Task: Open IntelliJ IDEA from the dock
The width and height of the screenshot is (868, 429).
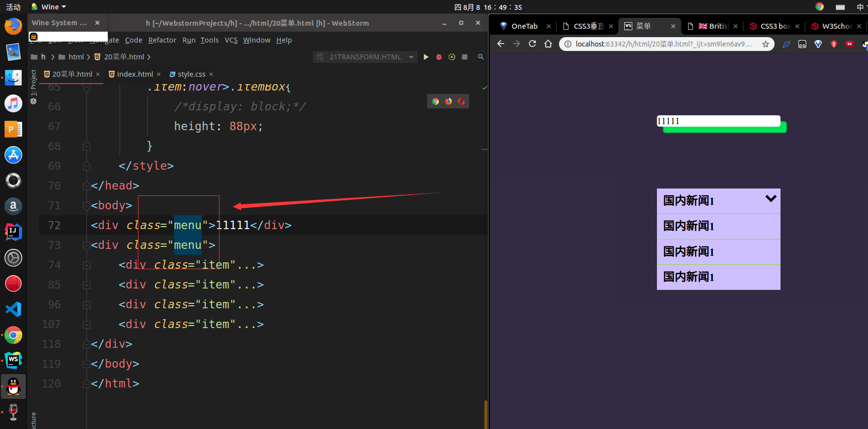Action: pyautogui.click(x=13, y=232)
